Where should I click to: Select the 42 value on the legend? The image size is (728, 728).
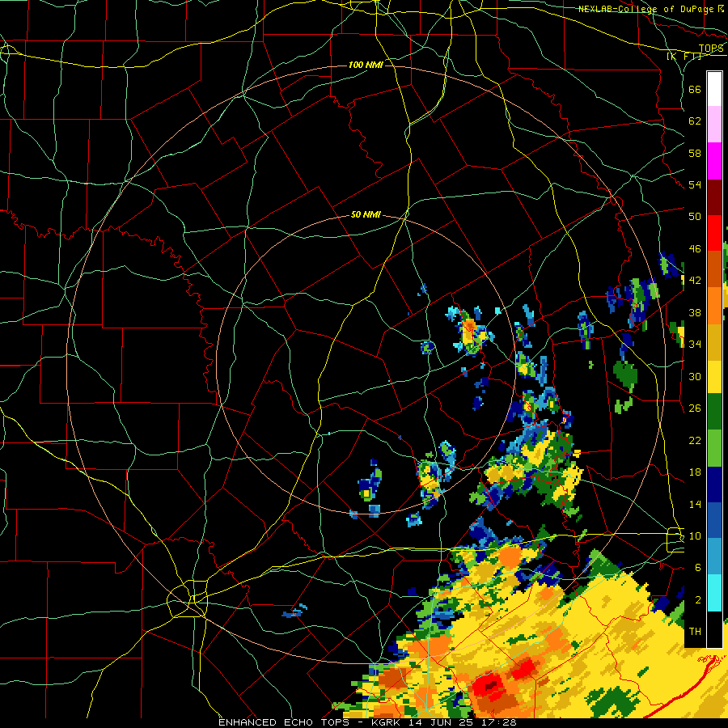click(695, 280)
